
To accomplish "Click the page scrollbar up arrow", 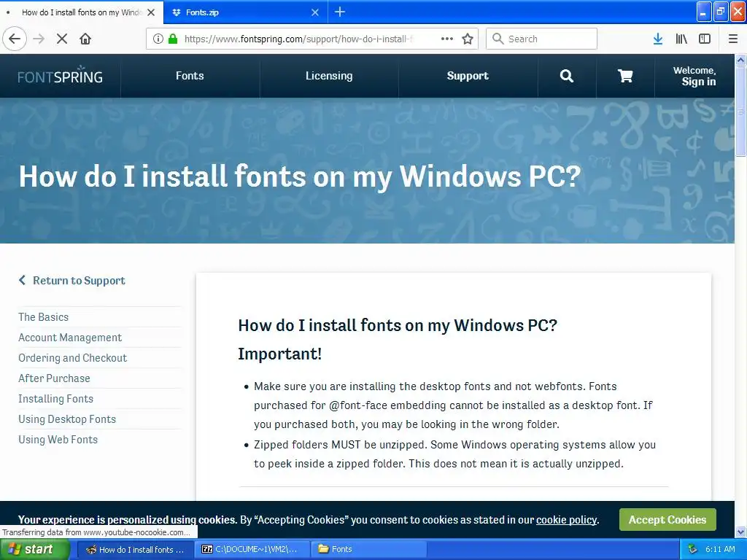I will click(740, 60).
